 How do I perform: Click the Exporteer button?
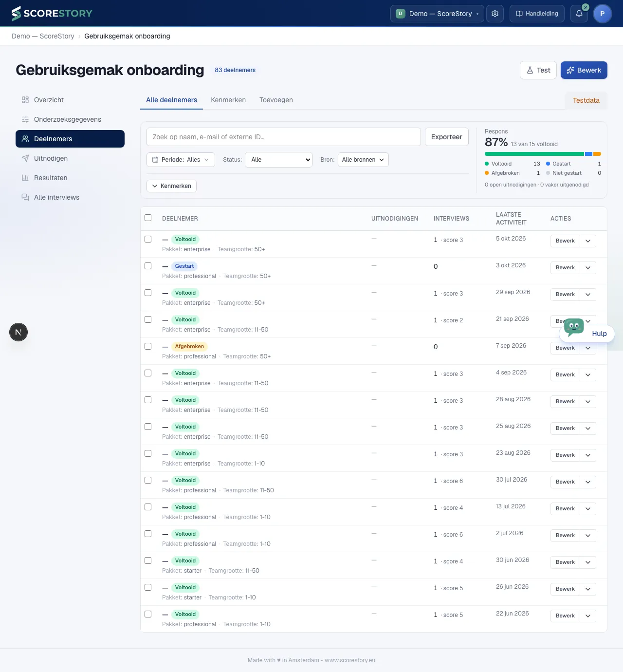(x=447, y=137)
